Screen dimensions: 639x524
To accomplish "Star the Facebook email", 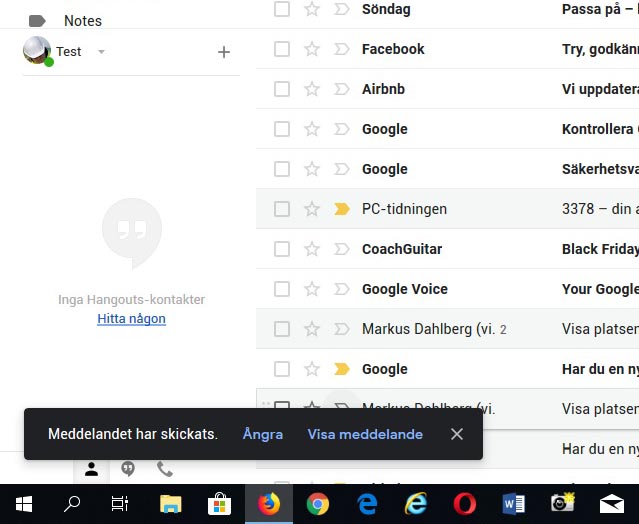I will click(312, 49).
